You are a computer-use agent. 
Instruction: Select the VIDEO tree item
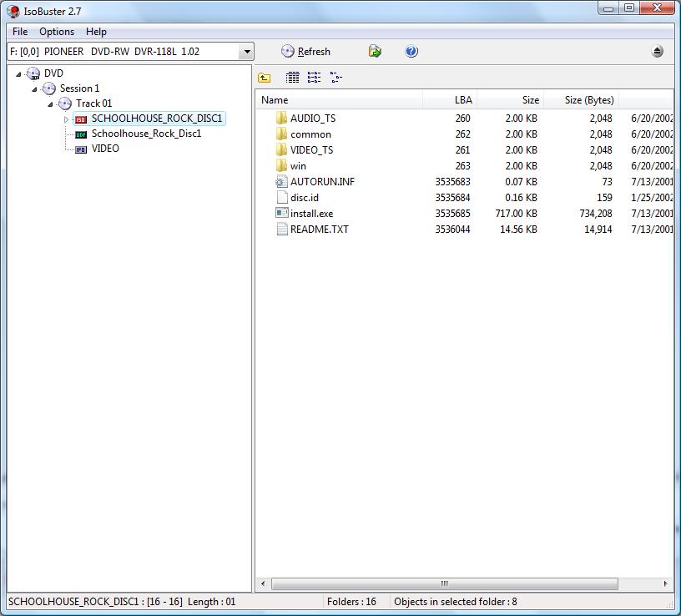coord(105,149)
